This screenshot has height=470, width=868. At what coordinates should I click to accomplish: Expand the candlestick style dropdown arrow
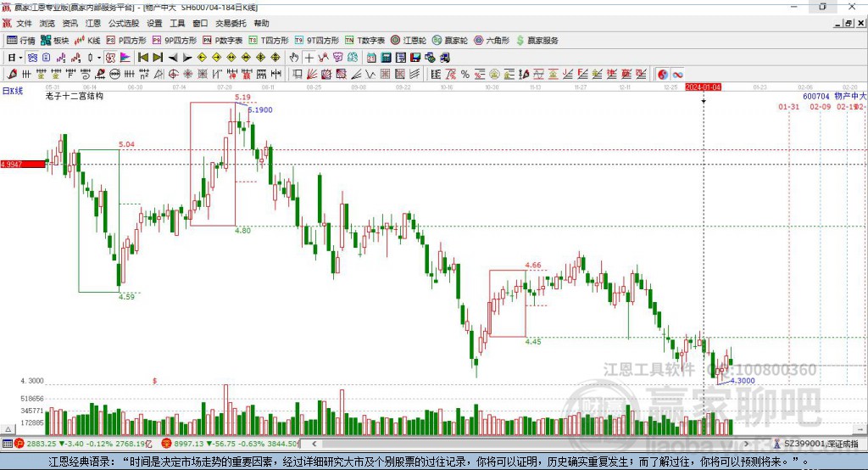99,58
